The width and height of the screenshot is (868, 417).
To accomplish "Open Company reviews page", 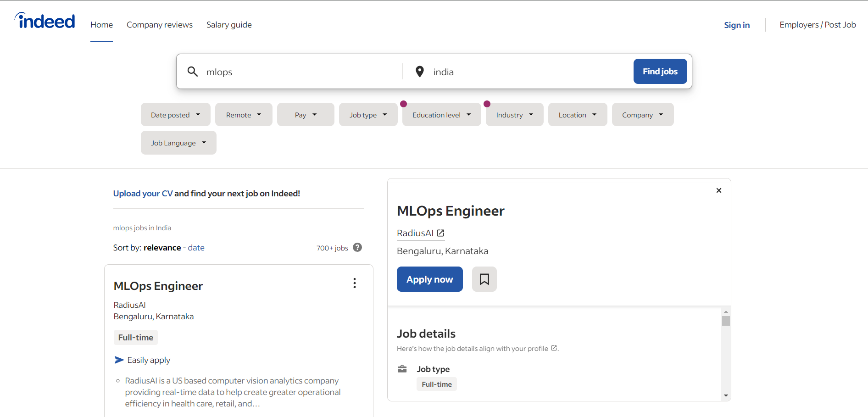I will click(x=160, y=25).
